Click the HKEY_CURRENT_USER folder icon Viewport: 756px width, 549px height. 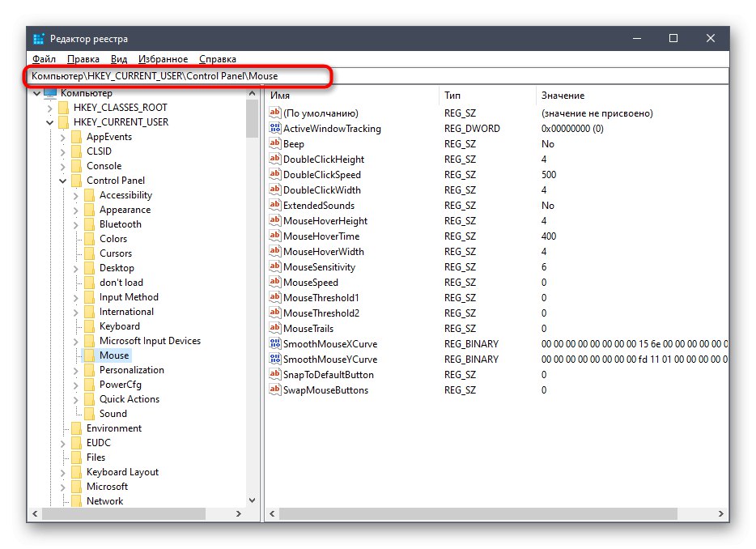(x=63, y=122)
